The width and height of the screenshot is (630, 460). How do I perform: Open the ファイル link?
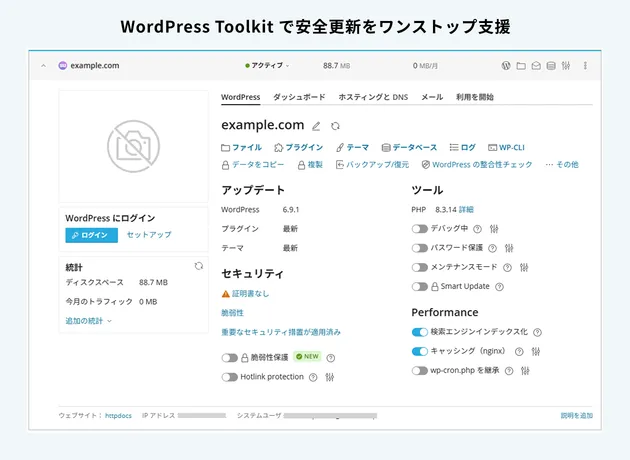tap(241, 147)
